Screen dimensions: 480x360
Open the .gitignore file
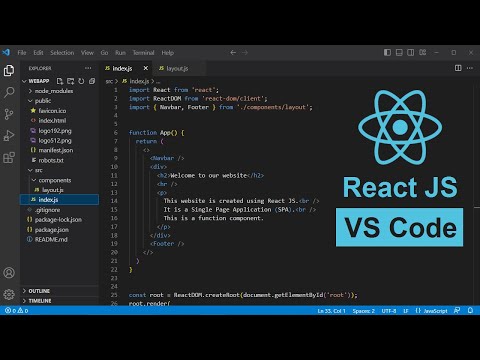tap(47, 210)
